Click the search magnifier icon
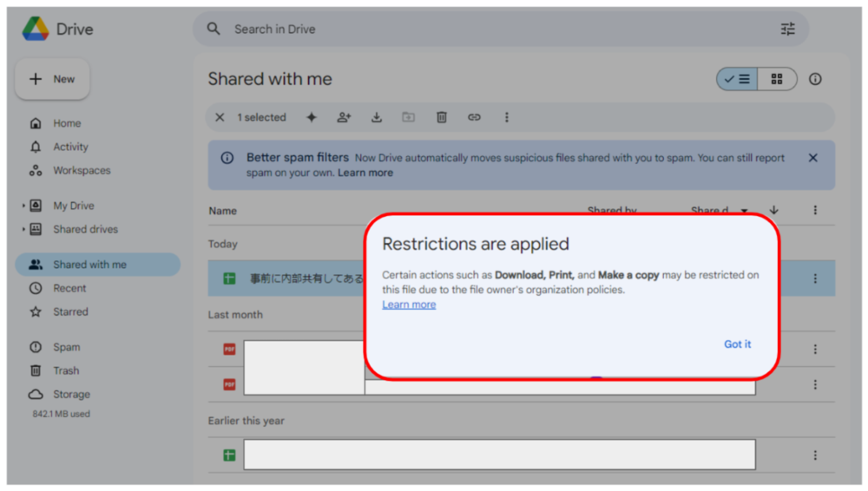The image size is (868, 491). click(214, 29)
